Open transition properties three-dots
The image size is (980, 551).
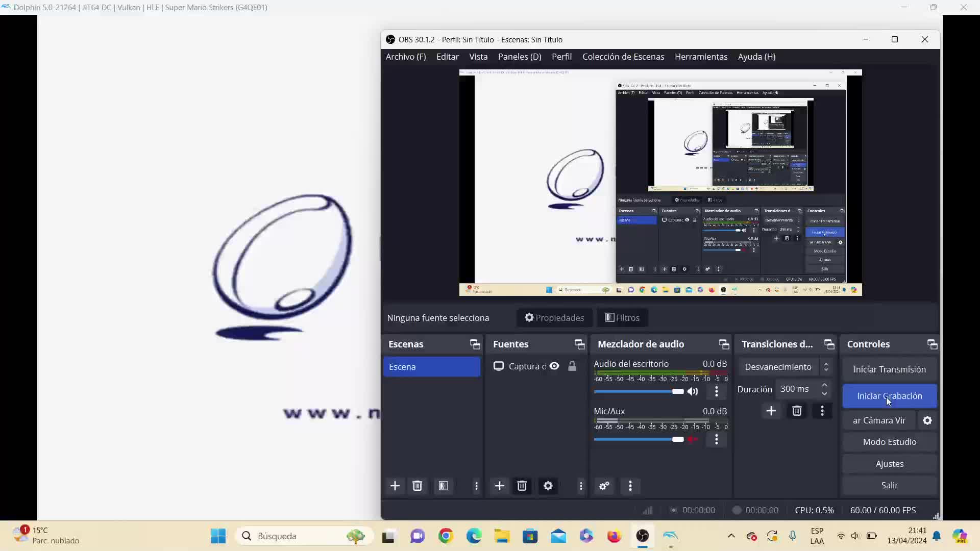[822, 411]
